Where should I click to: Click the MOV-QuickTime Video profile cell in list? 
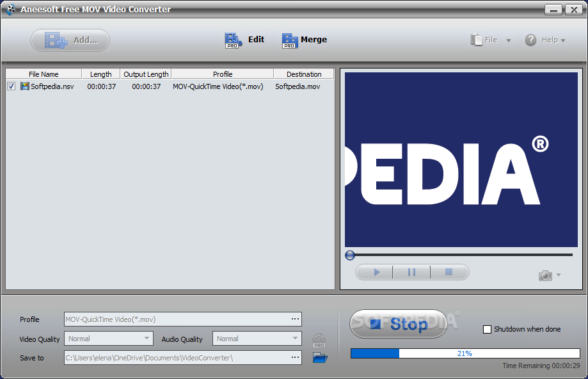[x=218, y=86]
